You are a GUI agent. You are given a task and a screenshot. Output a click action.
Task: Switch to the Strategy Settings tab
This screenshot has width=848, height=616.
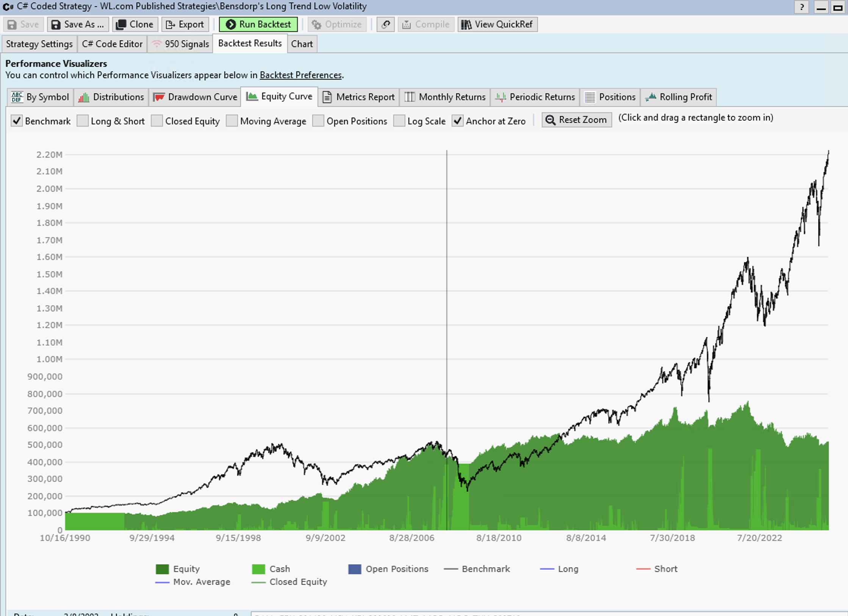39,44
